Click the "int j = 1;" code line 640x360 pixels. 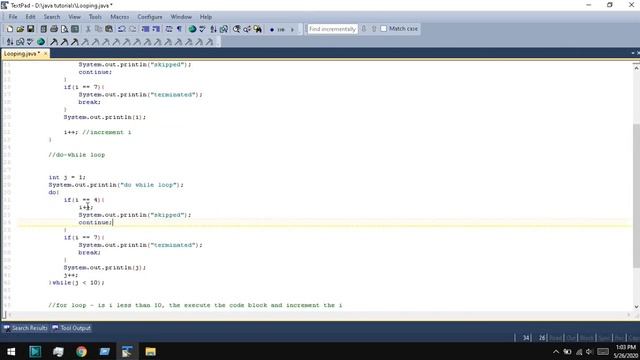67,177
